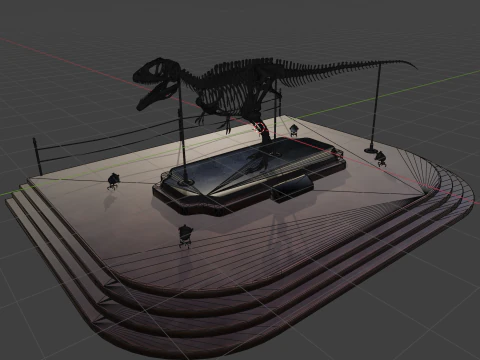Screen dimensions: 480x360
Task: Select the support pole under the tail
Action: (375, 108)
